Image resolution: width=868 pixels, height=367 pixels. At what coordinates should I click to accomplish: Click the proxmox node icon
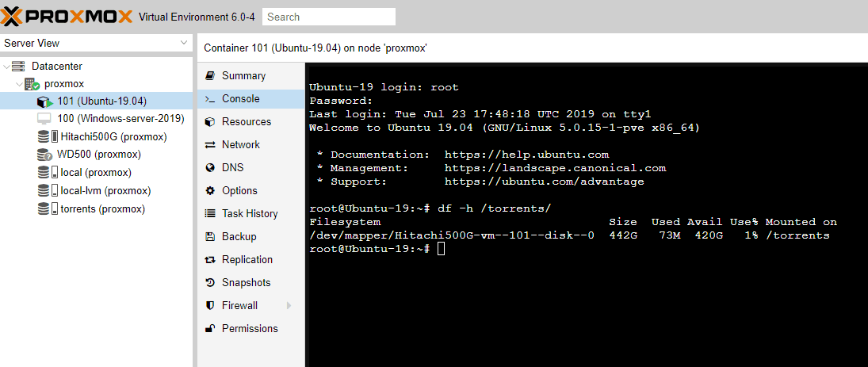point(33,84)
